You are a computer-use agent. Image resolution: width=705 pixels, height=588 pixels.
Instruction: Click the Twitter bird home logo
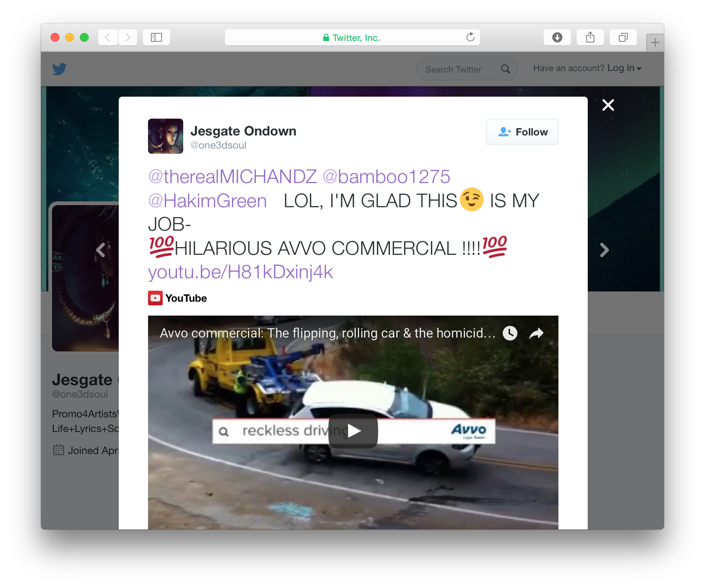(59, 69)
